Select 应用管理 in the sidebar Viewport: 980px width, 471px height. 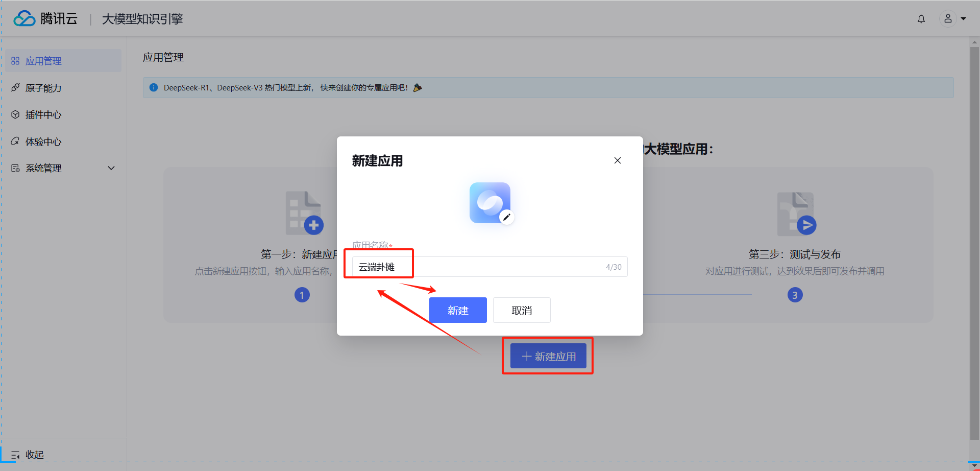tap(63, 61)
